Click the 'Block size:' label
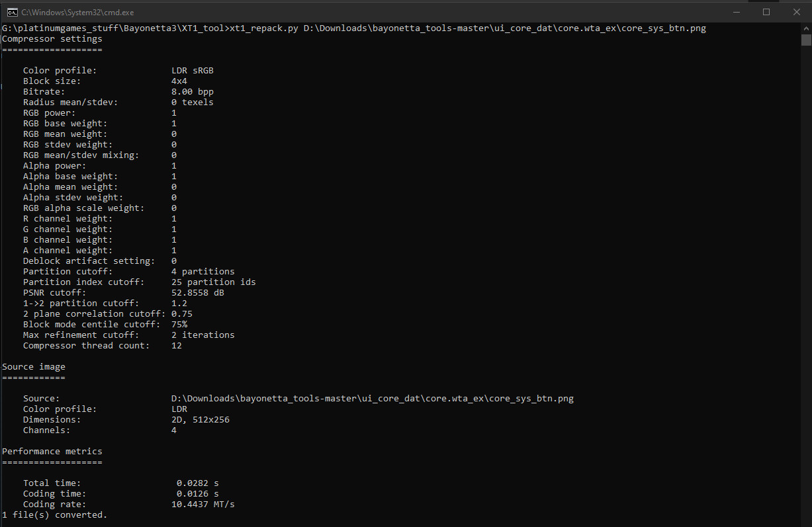This screenshot has width=812, height=527. 52,81
